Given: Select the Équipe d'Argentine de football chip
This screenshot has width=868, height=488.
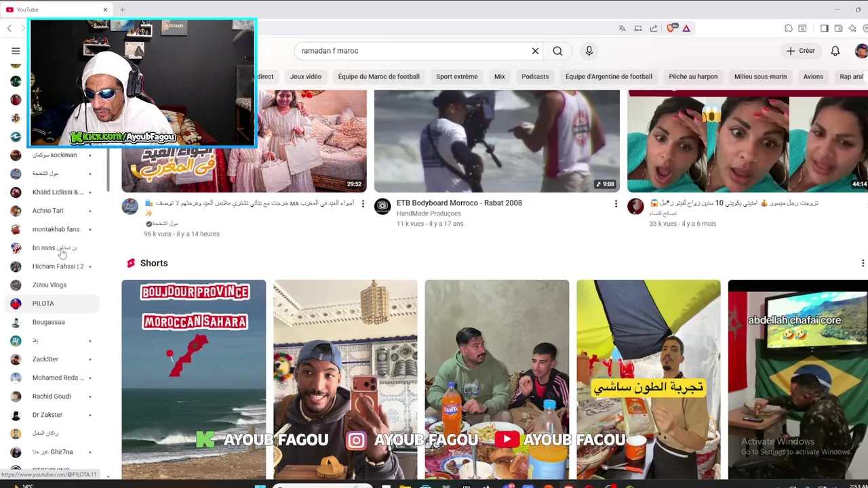Looking at the screenshot, I should point(609,77).
